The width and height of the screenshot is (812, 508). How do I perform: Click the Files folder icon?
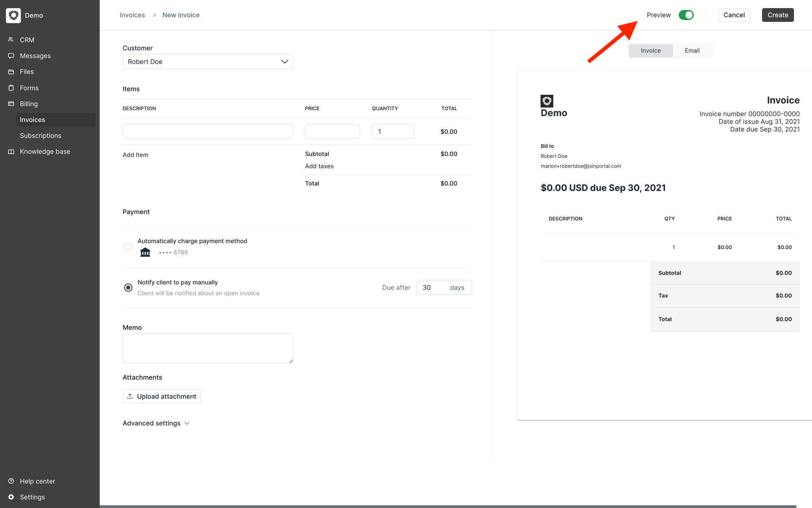point(11,72)
